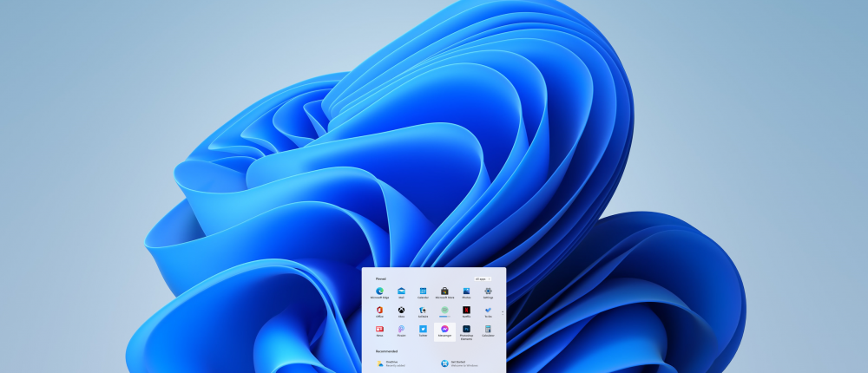Click the pinned apps page scroll indicator
This screenshot has width=868, height=373.
(x=502, y=311)
